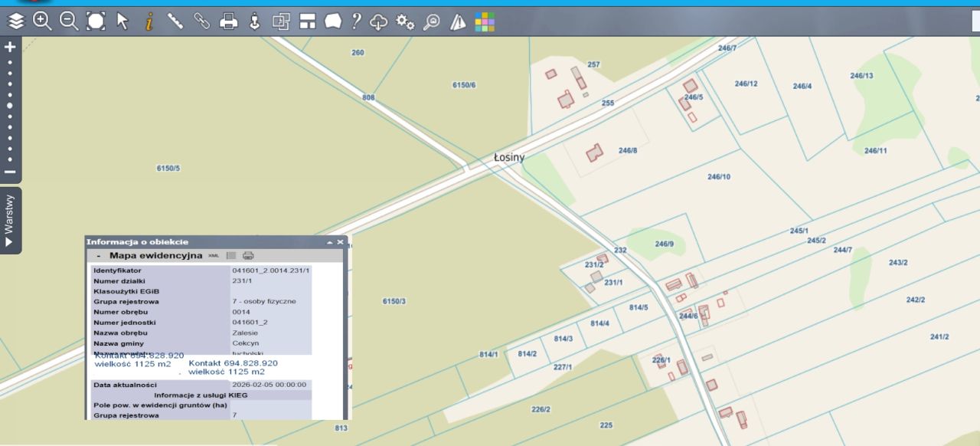980x446 pixels.
Task: Click the toolbar printer icon
Action: [228, 21]
